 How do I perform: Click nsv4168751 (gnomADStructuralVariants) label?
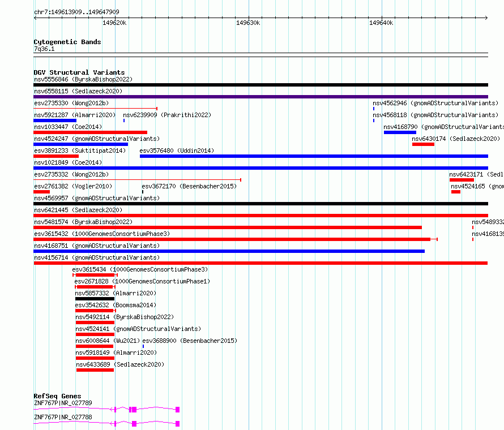tap(97, 246)
